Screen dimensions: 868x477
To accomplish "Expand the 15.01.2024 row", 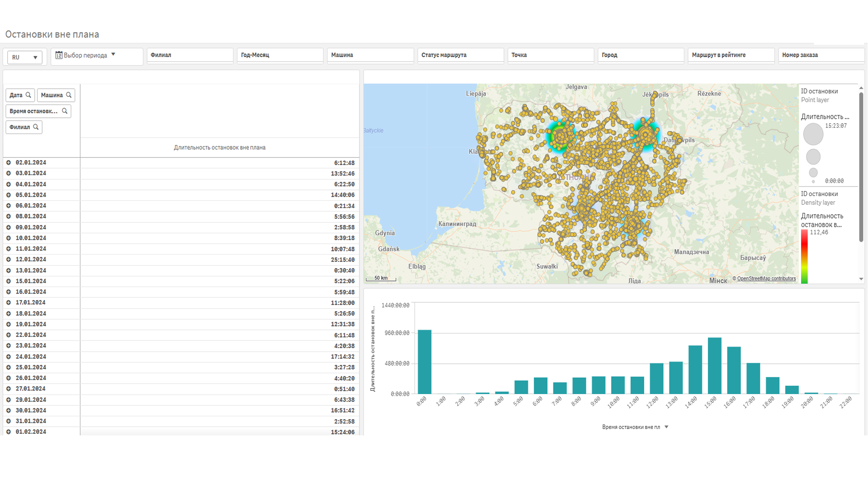I will pyautogui.click(x=8, y=281).
